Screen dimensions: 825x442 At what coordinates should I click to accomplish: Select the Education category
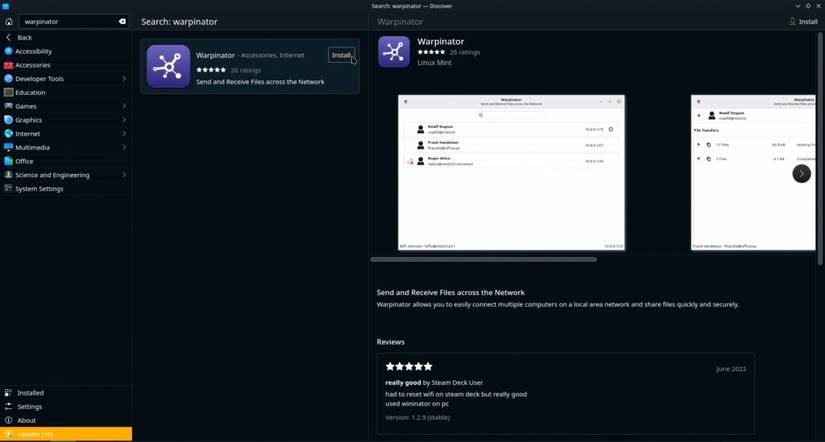[30, 92]
